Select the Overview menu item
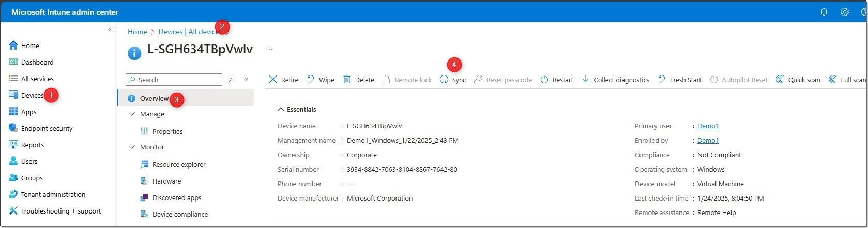The image size is (868, 228). point(186,98)
